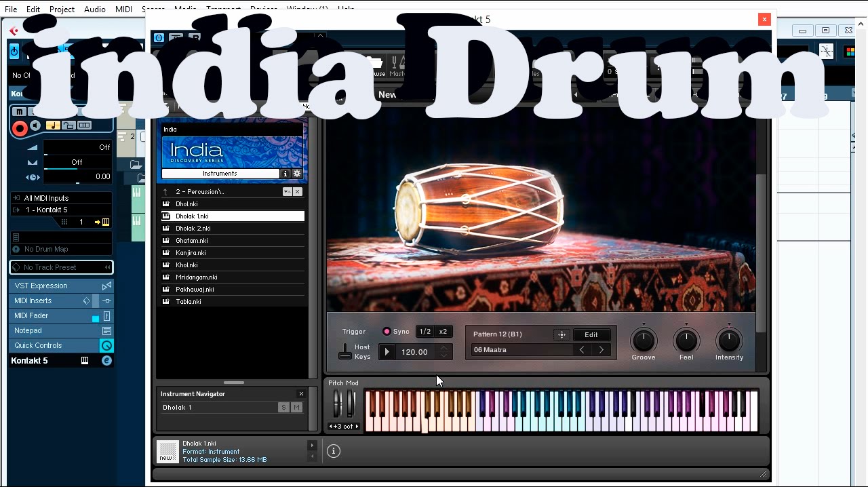The height and width of the screenshot is (487, 868).
Task: Click the lock icon in the track inspector
Action: pos(68,125)
